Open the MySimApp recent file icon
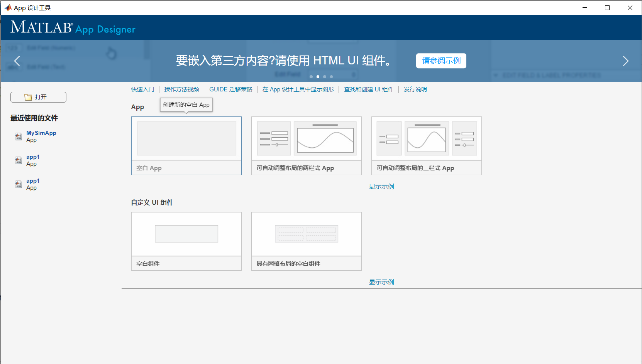 pyautogui.click(x=18, y=136)
